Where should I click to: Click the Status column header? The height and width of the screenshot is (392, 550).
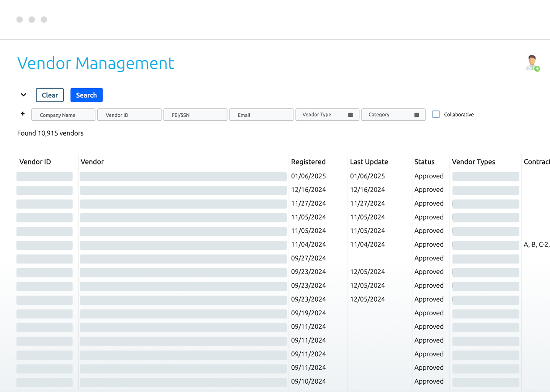424,162
